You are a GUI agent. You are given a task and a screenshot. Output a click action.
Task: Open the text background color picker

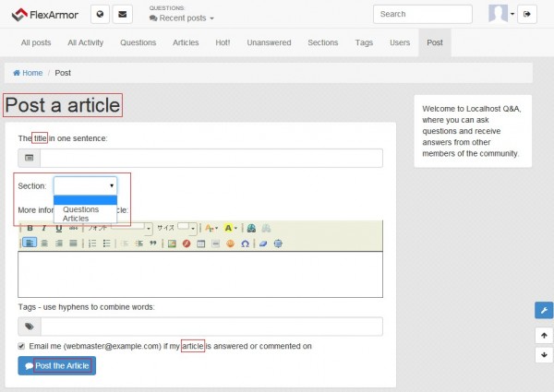pyautogui.click(x=231, y=228)
